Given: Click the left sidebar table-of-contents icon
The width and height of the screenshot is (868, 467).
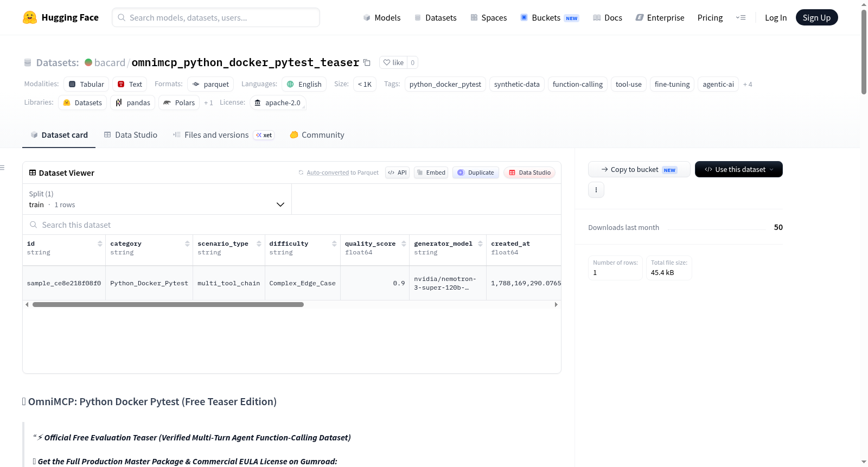Looking at the screenshot, I should point(2,168).
